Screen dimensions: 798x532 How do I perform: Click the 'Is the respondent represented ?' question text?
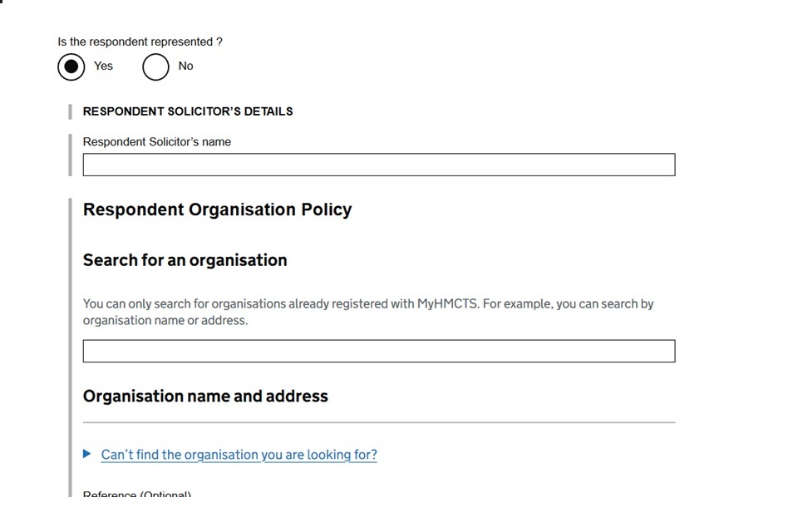pos(140,42)
